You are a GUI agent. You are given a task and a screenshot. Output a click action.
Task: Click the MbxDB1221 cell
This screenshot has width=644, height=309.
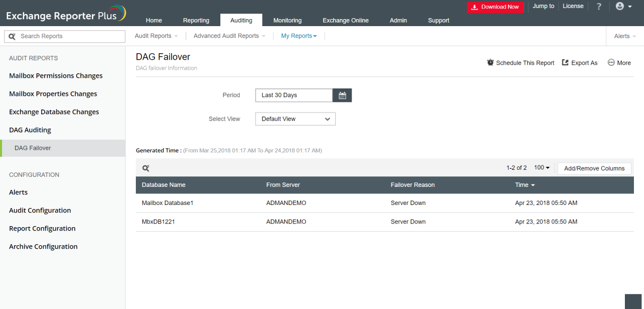pyautogui.click(x=158, y=222)
